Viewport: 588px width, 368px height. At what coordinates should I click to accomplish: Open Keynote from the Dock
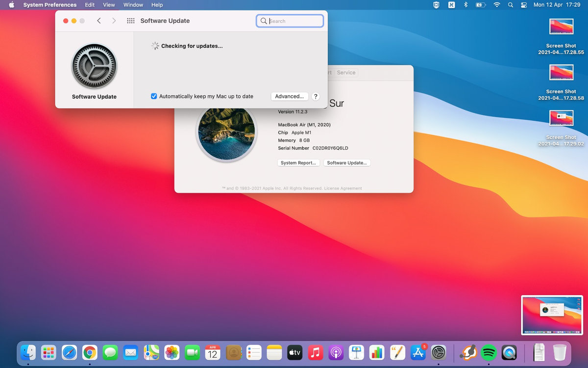[x=356, y=352]
